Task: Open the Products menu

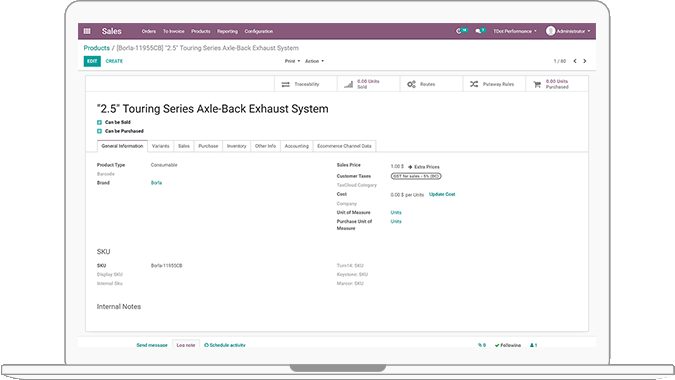Action: click(201, 31)
